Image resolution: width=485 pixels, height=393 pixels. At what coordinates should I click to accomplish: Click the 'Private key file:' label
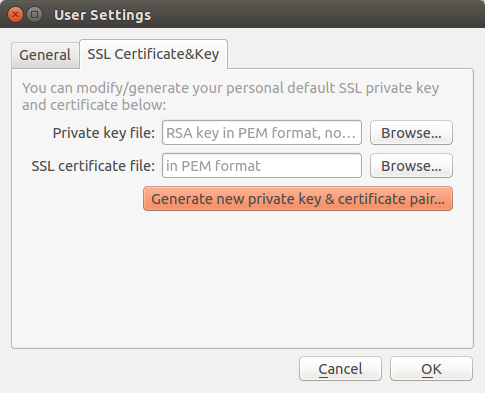(x=104, y=133)
